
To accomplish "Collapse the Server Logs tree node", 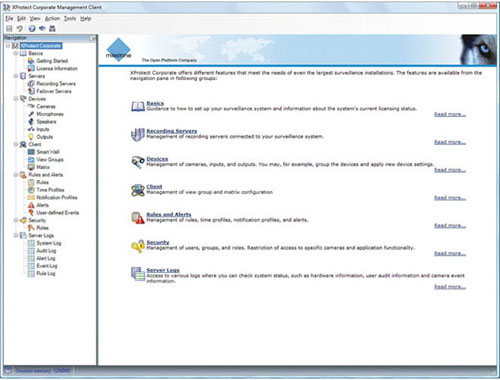I will point(16,235).
